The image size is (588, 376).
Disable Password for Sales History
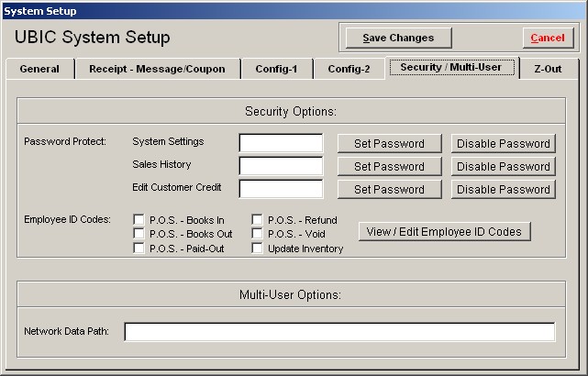pos(504,166)
